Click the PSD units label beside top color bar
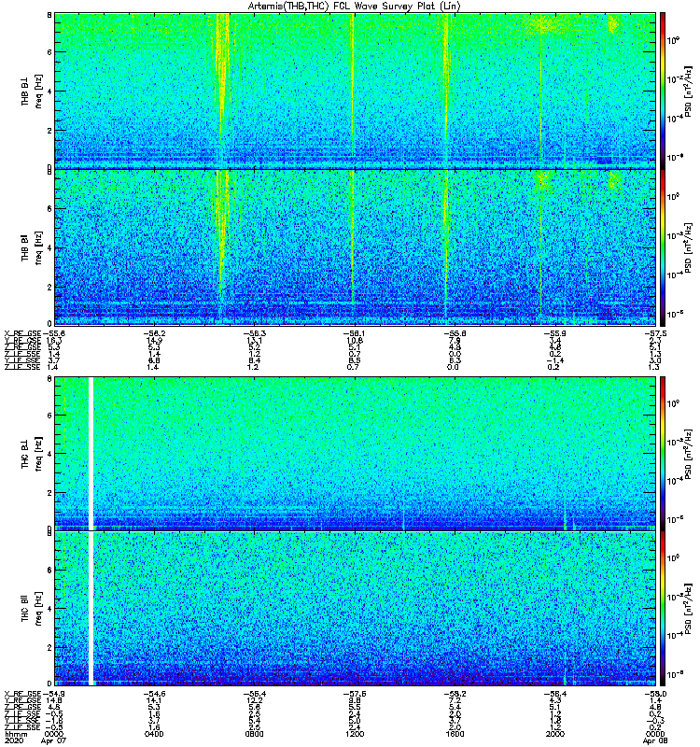This screenshot has width=700, height=747. [689, 92]
